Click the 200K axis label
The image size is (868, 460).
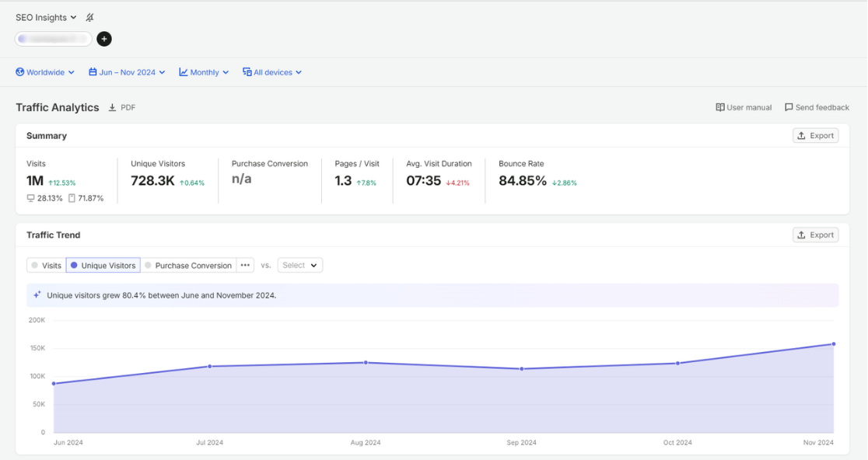point(37,320)
